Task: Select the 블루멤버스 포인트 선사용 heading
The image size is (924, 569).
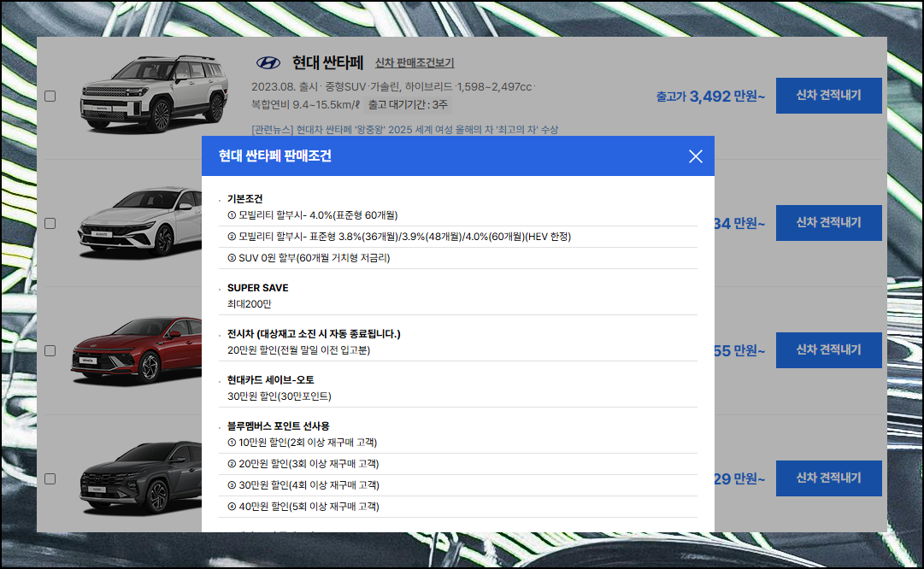Action: pos(278,425)
